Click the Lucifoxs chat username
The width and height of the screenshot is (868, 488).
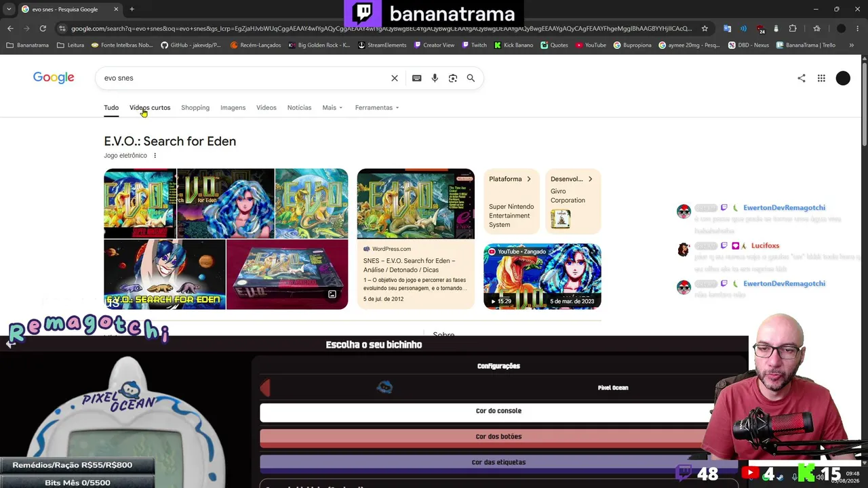tap(765, 246)
